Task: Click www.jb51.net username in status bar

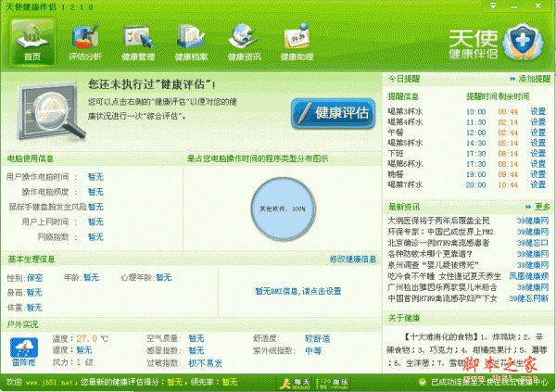Action: pos(49,383)
